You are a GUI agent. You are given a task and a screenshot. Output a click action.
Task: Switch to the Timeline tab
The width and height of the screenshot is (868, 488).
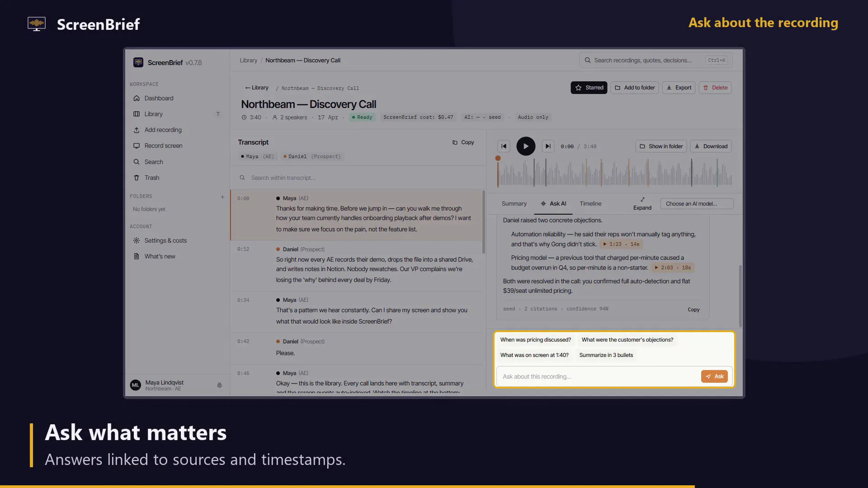pyautogui.click(x=590, y=204)
